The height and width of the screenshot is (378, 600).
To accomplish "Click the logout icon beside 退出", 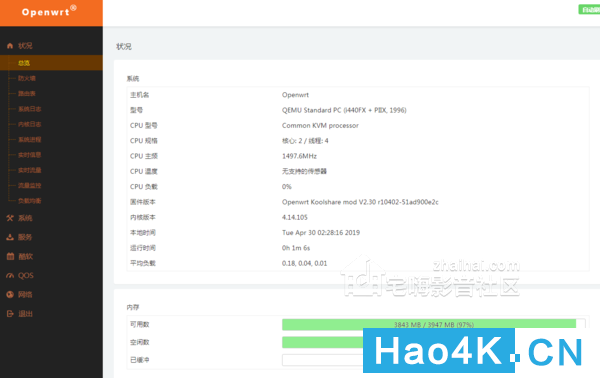I will pos(10,314).
